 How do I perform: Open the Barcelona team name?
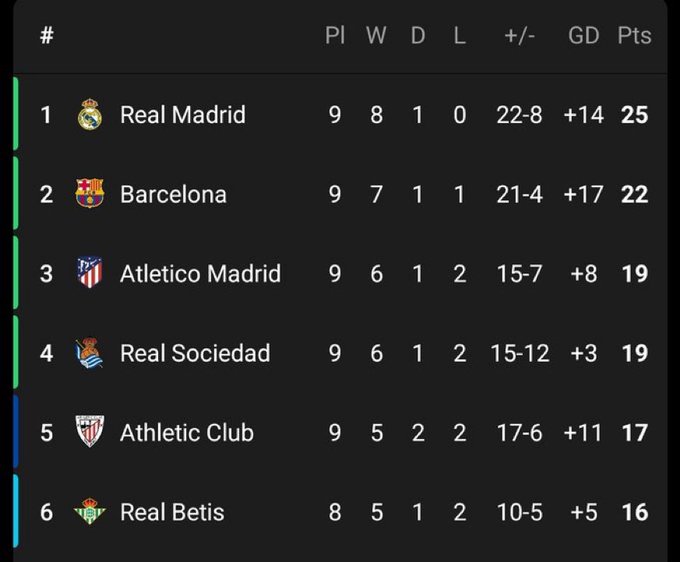click(x=173, y=194)
